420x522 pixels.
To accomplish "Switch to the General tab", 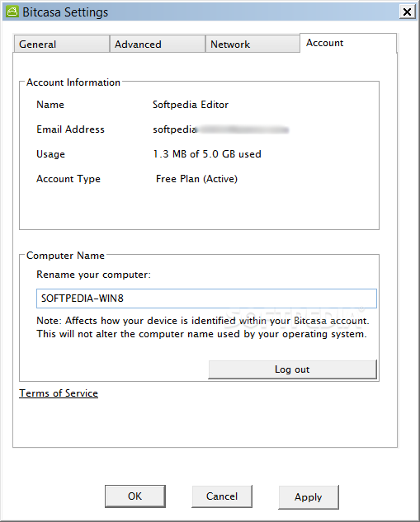I will [x=62, y=44].
